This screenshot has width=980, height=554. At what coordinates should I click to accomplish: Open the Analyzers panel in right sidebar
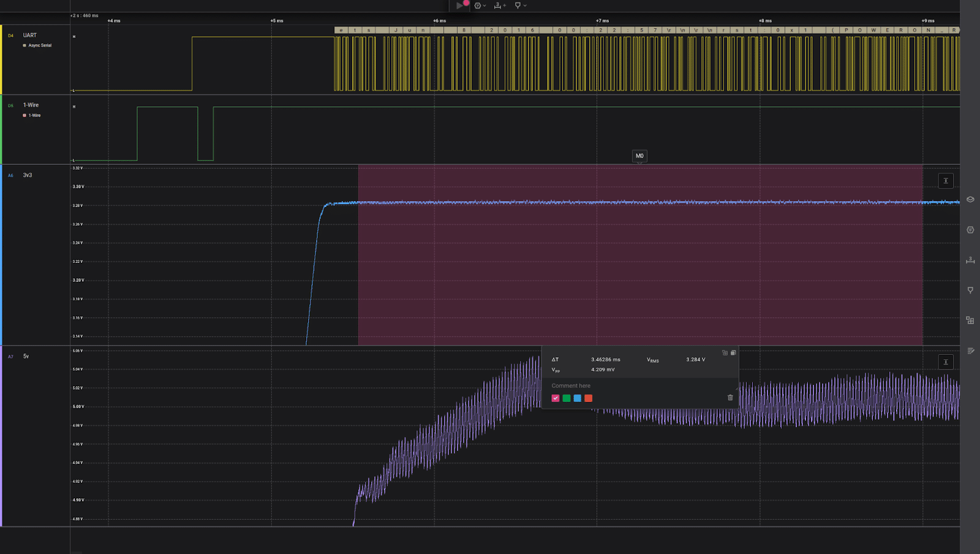(970, 230)
